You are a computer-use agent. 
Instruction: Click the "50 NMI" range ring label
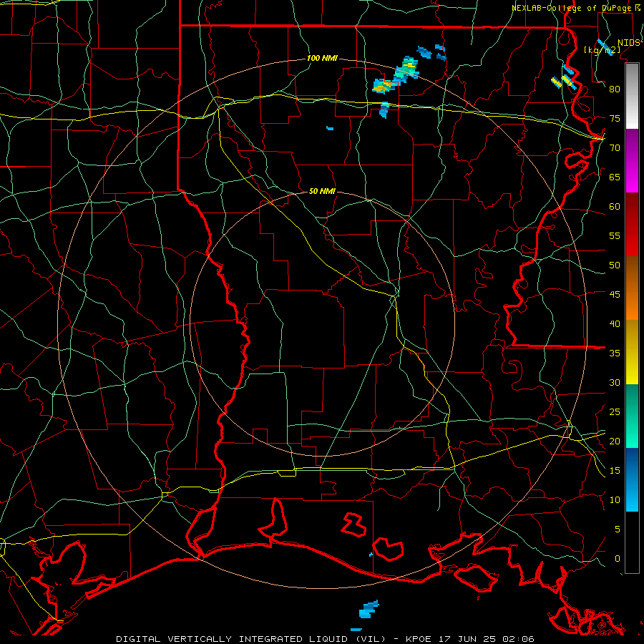pyautogui.click(x=322, y=191)
